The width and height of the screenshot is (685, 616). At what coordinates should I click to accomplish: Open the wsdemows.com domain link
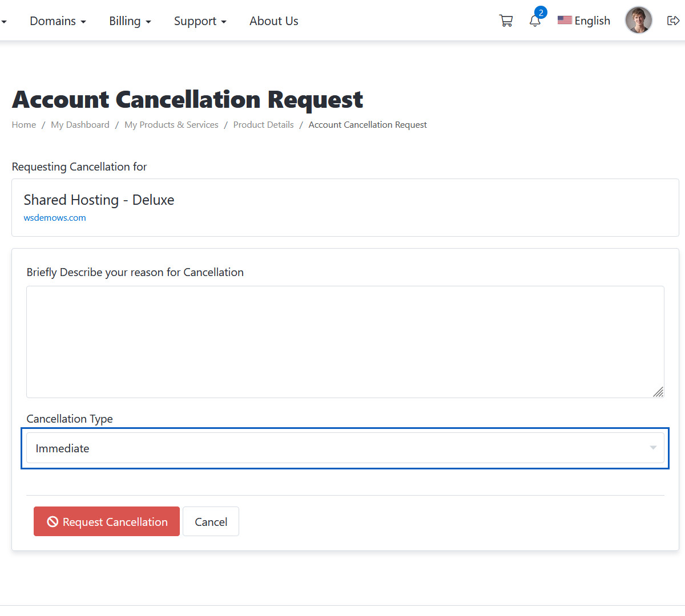[x=55, y=218]
